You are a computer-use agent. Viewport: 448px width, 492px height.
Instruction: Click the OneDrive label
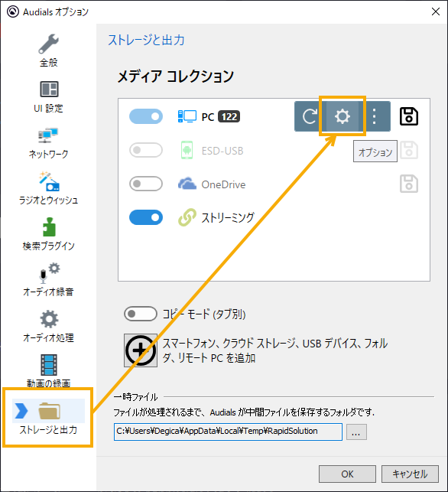[223, 184]
